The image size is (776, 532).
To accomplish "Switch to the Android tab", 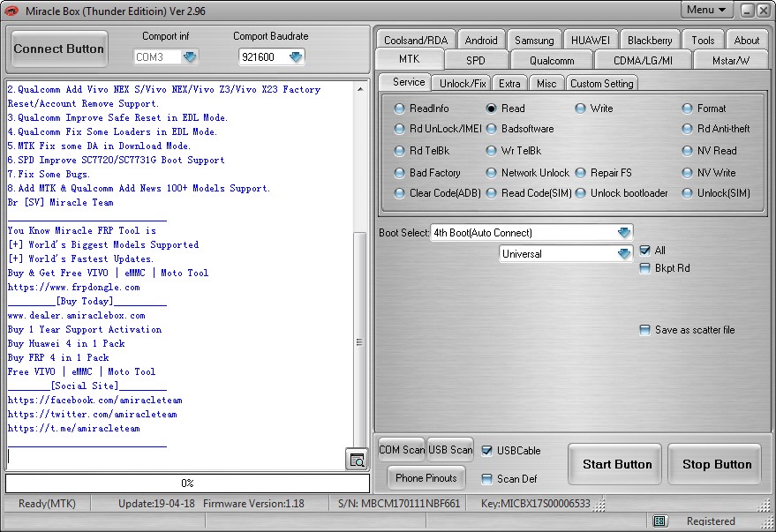I will pyautogui.click(x=481, y=40).
